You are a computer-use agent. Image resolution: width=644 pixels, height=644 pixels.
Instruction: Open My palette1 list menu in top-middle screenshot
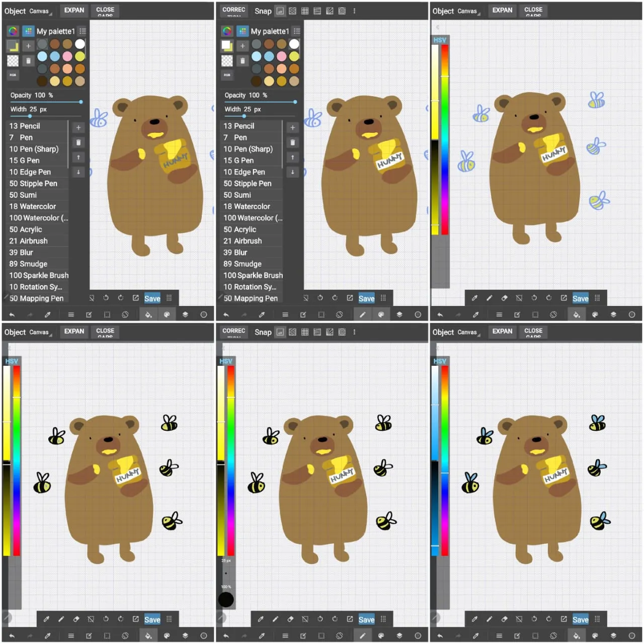tap(297, 31)
